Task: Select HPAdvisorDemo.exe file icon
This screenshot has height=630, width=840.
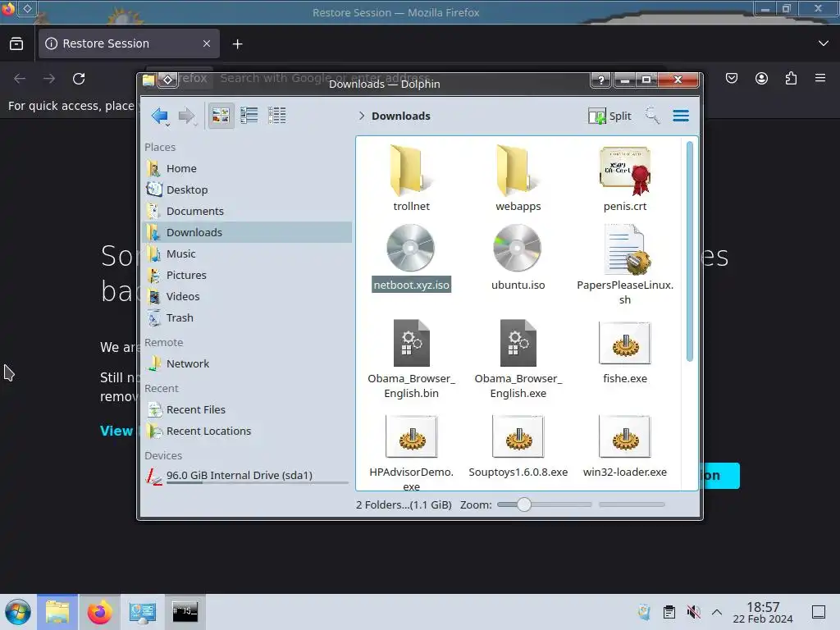Action: 411,436
